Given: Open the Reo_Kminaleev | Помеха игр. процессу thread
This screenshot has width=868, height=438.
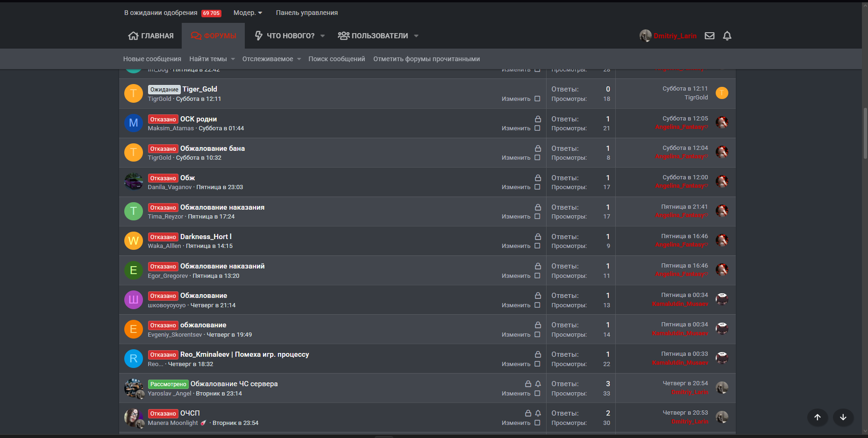Looking at the screenshot, I should click(x=244, y=354).
